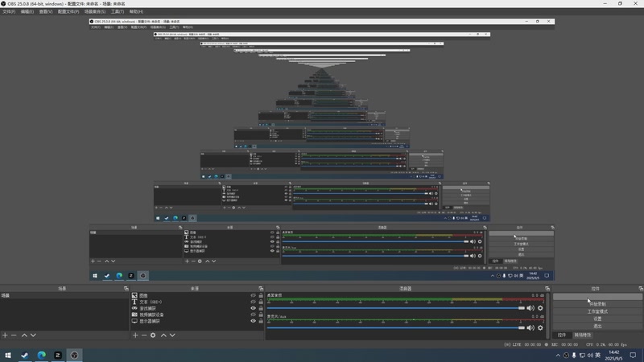This screenshot has height=362, width=644.
Task: Open the 查看(V) menu
Action: point(46,11)
